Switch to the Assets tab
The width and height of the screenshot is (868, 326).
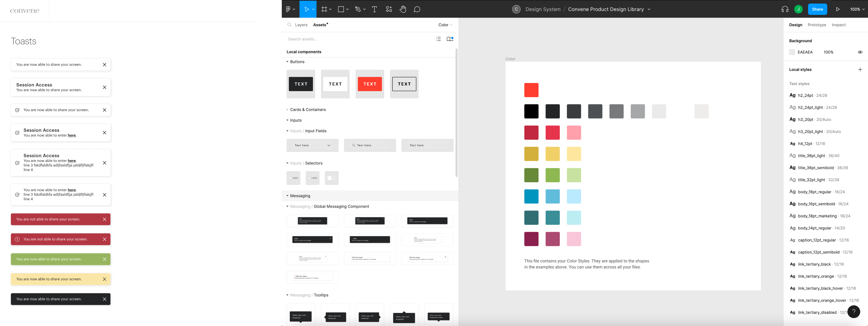point(320,25)
